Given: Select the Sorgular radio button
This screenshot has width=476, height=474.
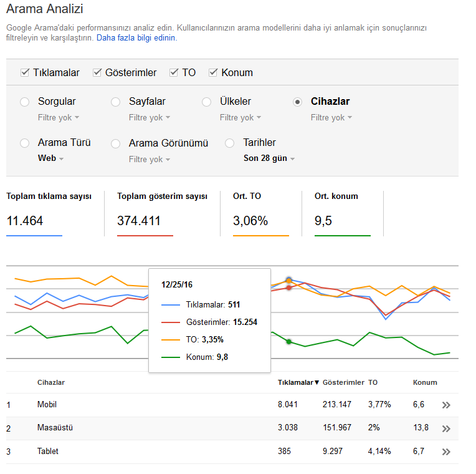Looking at the screenshot, I should (24, 102).
